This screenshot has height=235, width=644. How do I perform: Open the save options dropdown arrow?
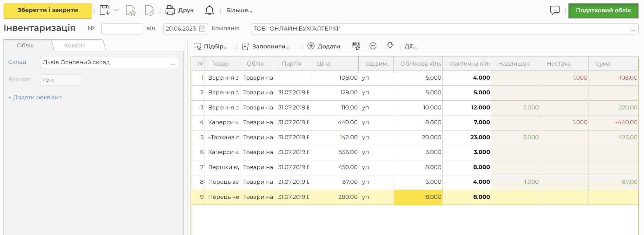coord(117,10)
